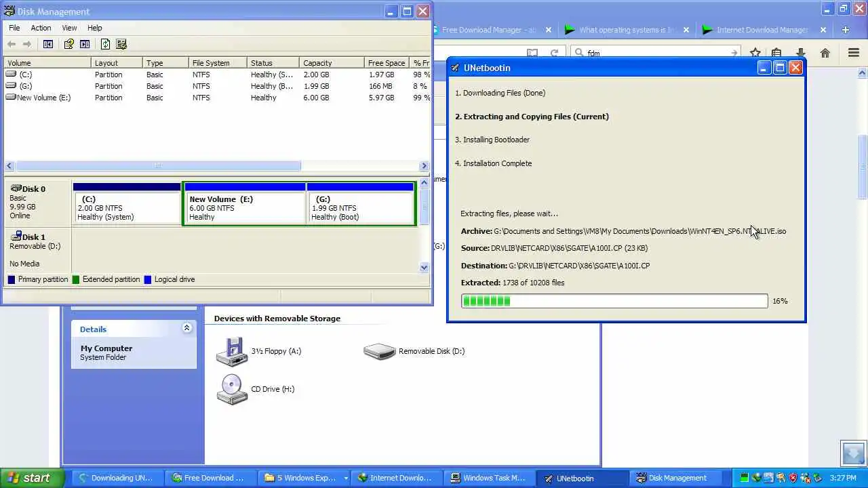Click the bookmark star icon in browser
The width and height of the screenshot is (868, 488).
755,53
